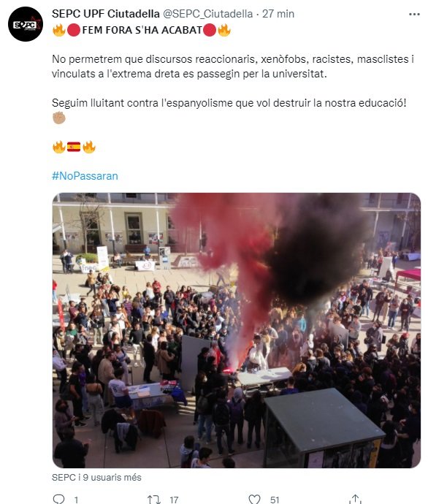
Task: Click the like count 51
Action: (275, 500)
